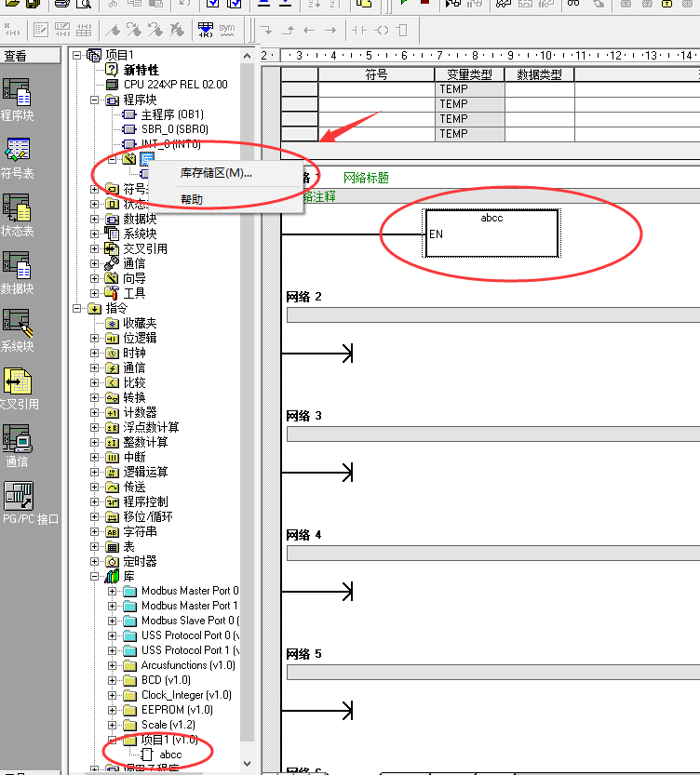Select 主程序 (OB1) in the tree

tap(172, 114)
